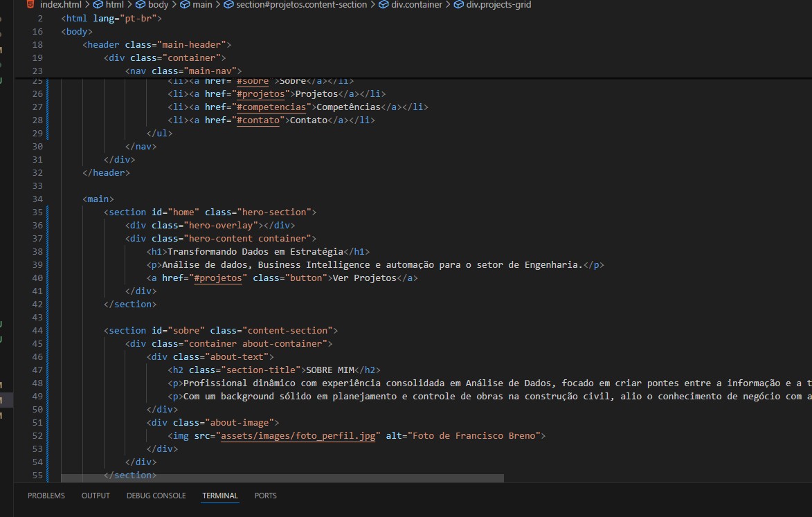Follow the #competencias href link
812x517 pixels.
point(271,107)
